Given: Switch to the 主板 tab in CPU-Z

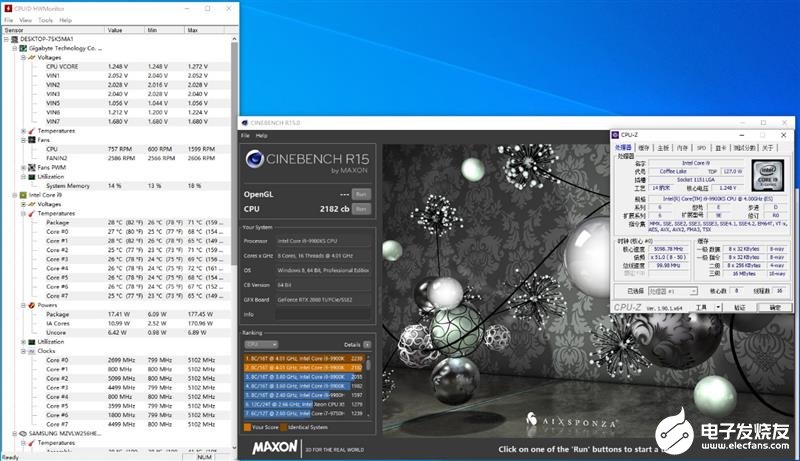Looking at the screenshot, I should (x=663, y=147).
